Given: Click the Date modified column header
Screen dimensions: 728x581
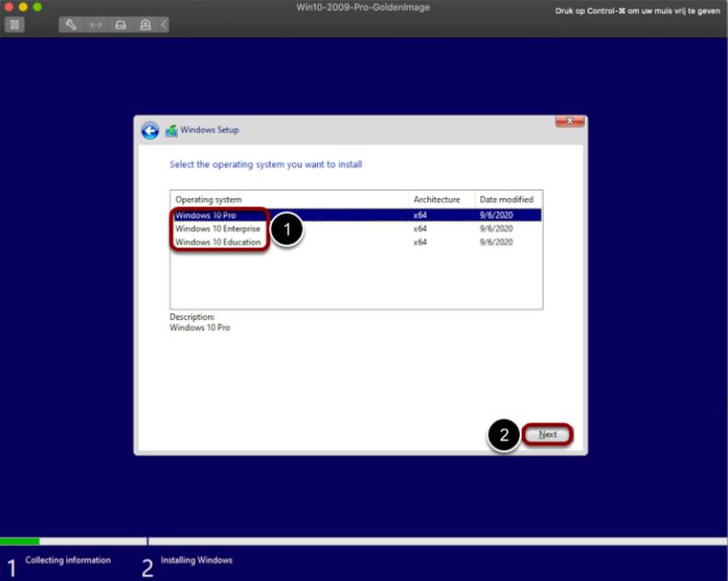Looking at the screenshot, I should click(506, 199).
